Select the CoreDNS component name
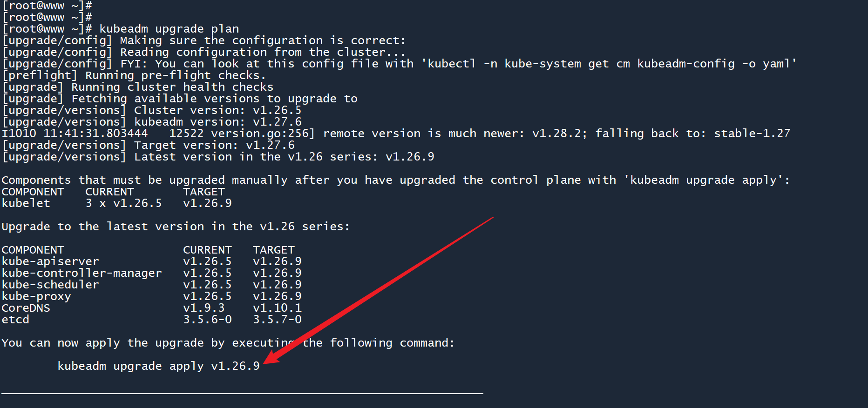Viewport: 868px width, 408px height. pos(26,308)
